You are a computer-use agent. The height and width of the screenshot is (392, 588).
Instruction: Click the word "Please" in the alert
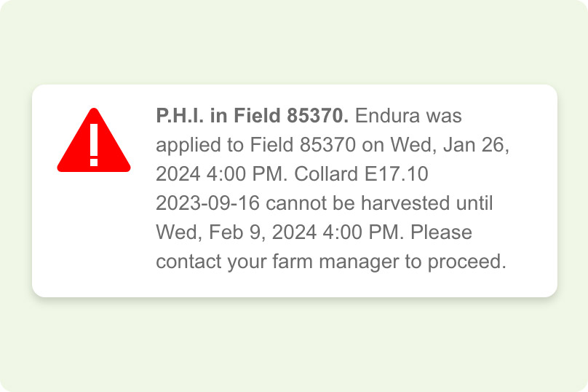[441, 232]
